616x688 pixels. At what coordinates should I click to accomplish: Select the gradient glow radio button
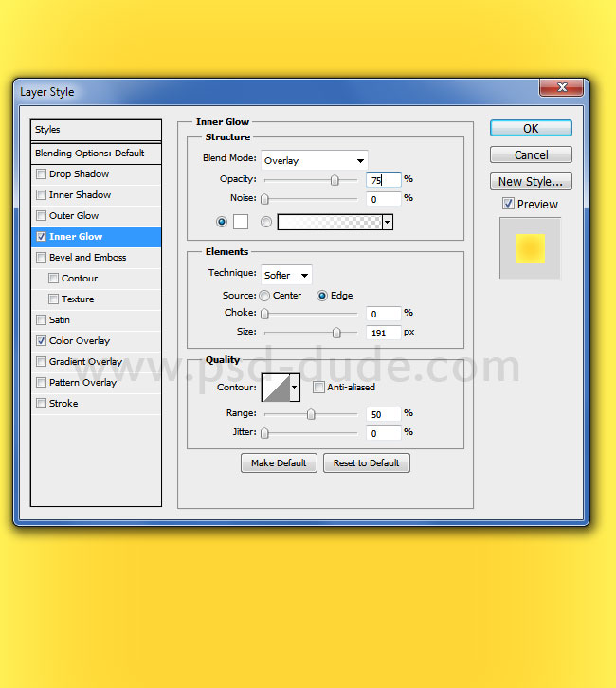[x=266, y=222]
